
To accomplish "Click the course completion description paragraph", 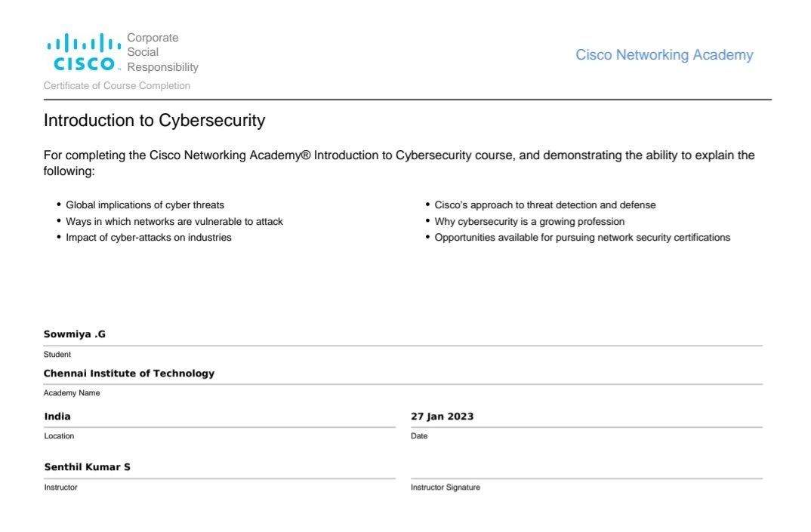I will point(399,163).
